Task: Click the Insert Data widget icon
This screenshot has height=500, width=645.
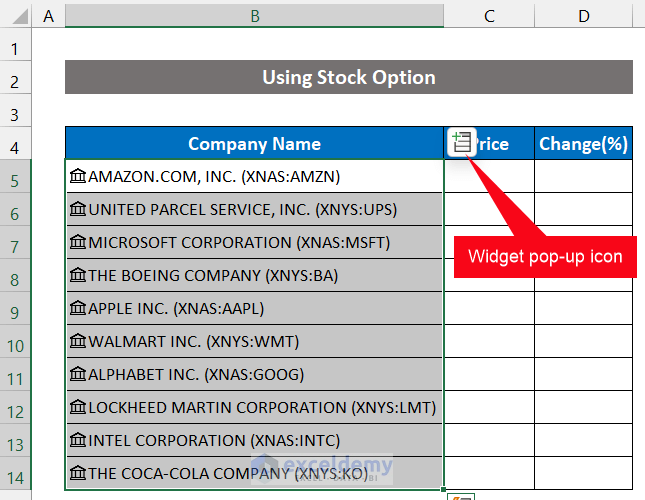Action: pyautogui.click(x=461, y=143)
